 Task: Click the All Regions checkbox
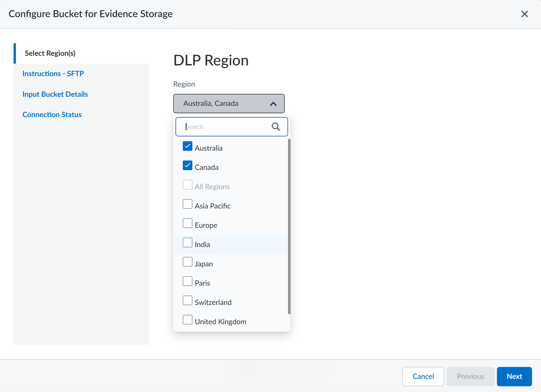pyautogui.click(x=188, y=185)
